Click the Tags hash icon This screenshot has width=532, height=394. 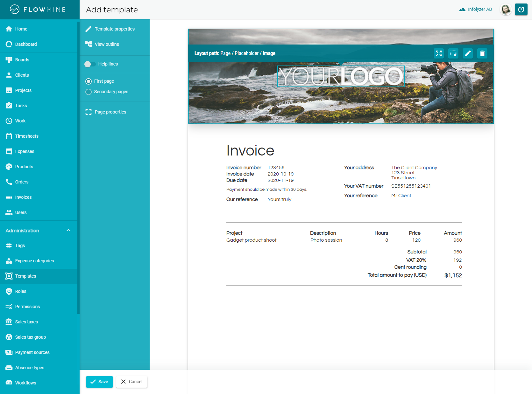pos(9,245)
